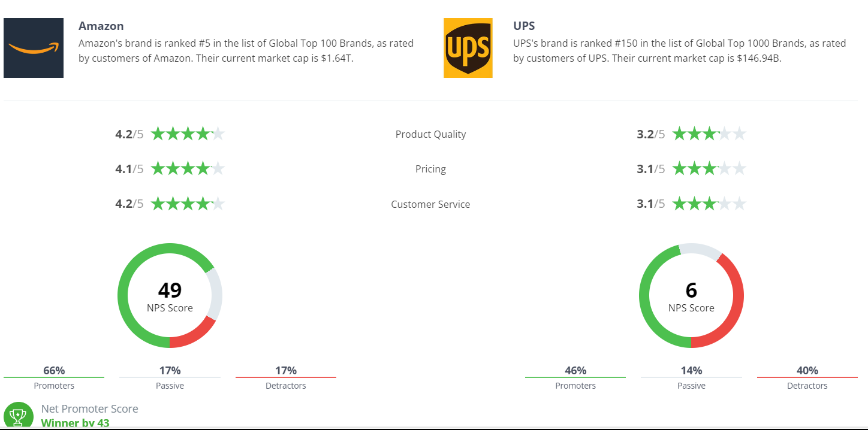This screenshot has height=430, width=868.
Task: Click UPS's Customer Service star rating
Action: tap(709, 204)
